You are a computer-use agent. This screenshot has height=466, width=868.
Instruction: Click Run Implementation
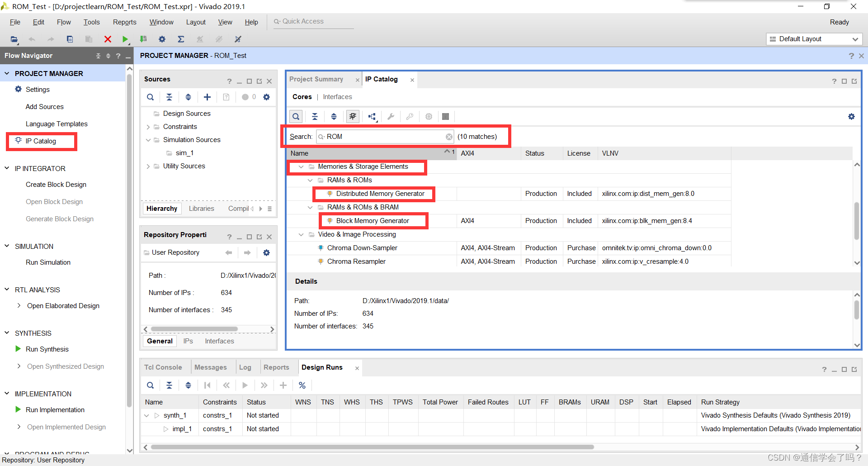tap(55, 410)
